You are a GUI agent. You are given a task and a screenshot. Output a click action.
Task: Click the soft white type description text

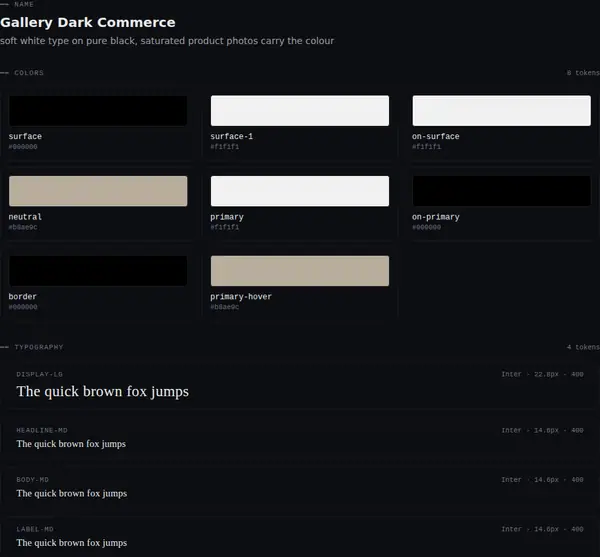pos(167,41)
